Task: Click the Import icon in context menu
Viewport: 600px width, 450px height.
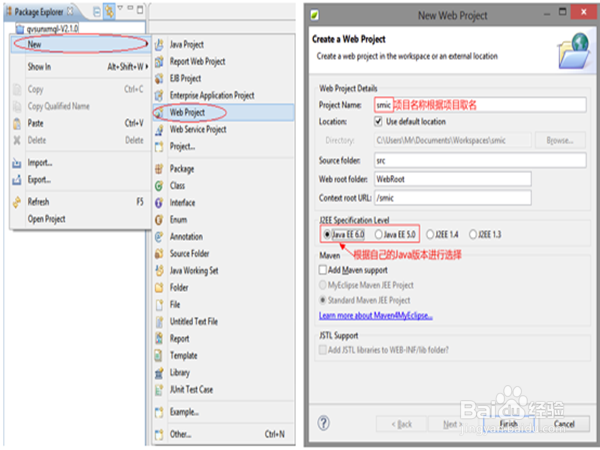Action: (17, 163)
